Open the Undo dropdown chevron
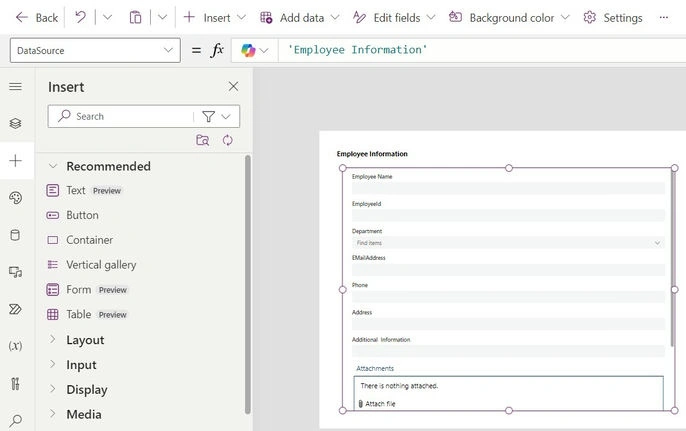This screenshot has width=686, height=431. [107, 18]
